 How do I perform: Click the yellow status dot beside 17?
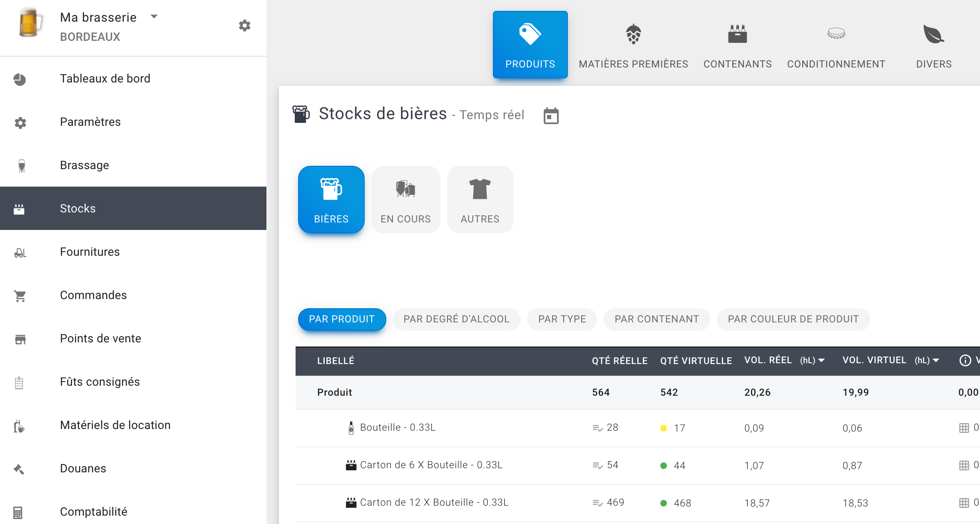click(x=664, y=428)
